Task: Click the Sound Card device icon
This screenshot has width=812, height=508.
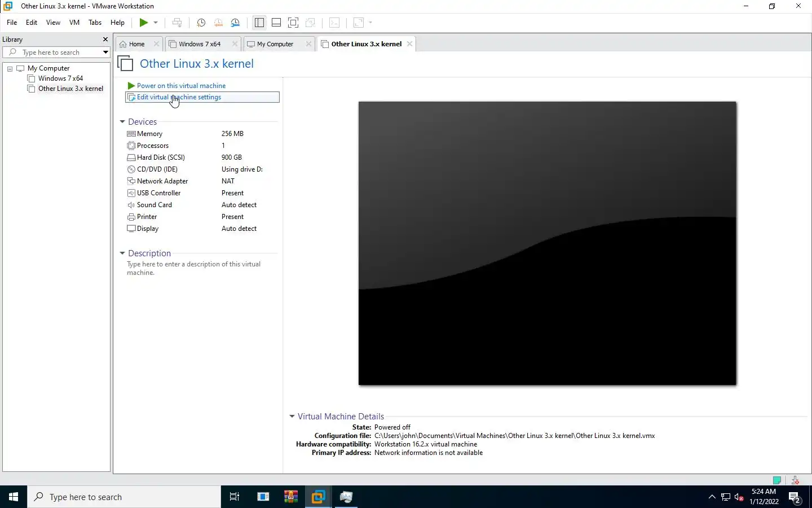Action: click(131, 205)
